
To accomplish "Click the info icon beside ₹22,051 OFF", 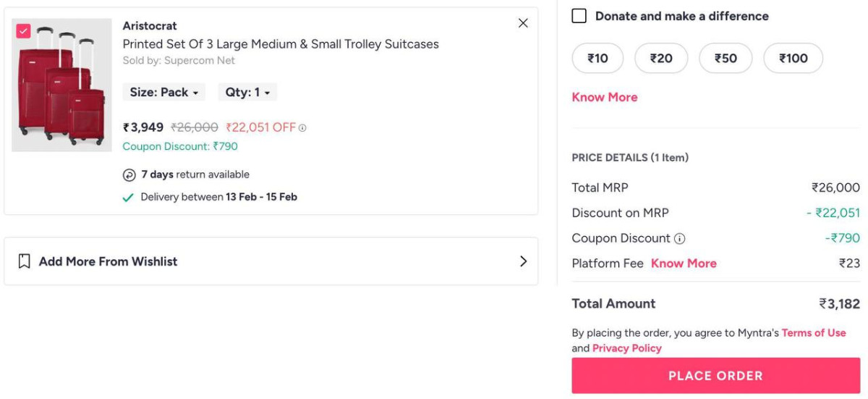I will click(x=302, y=128).
